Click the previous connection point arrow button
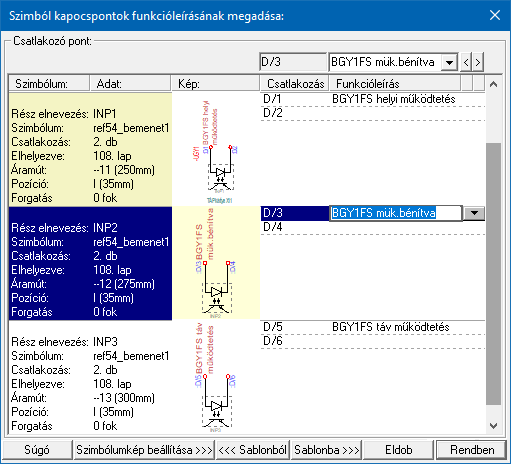 pos(466,62)
